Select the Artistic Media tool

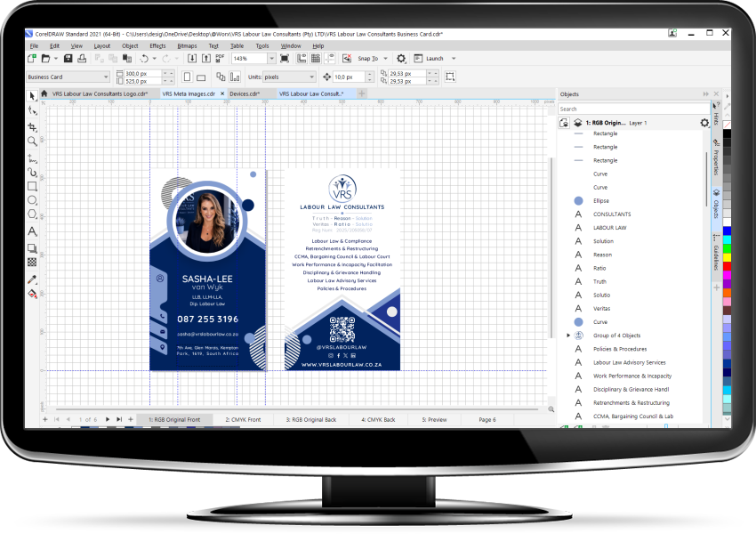[x=32, y=172]
